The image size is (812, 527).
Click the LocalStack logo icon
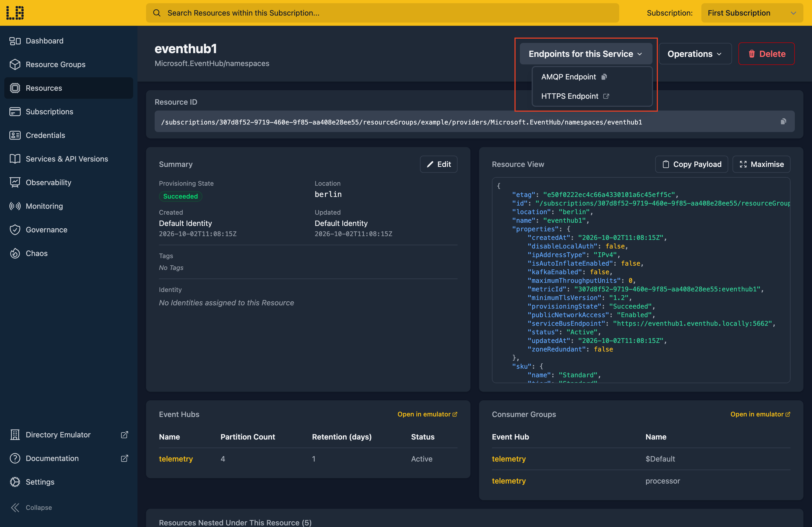15,13
